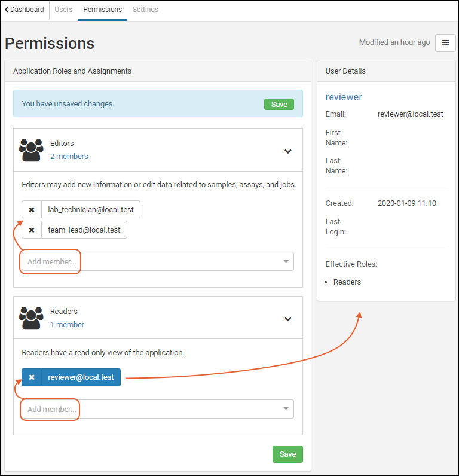This screenshot has width=459, height=476.
Task: Remove reviewer@local.test with its X icon
Action: 32,377
